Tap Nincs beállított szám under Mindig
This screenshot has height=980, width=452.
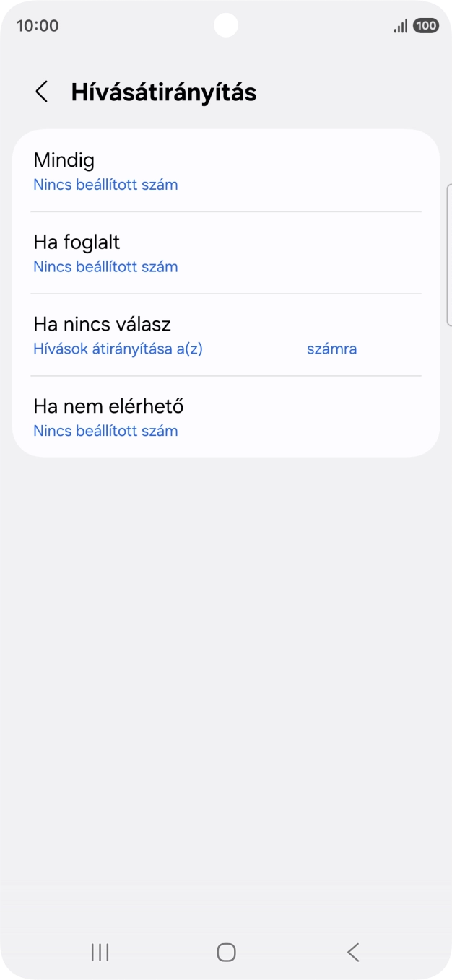pos(105,185)
